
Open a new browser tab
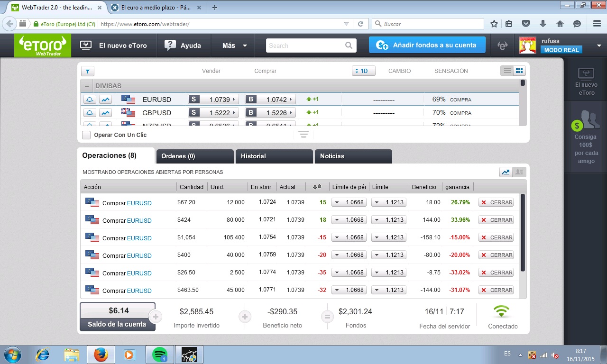coord(215,7)
